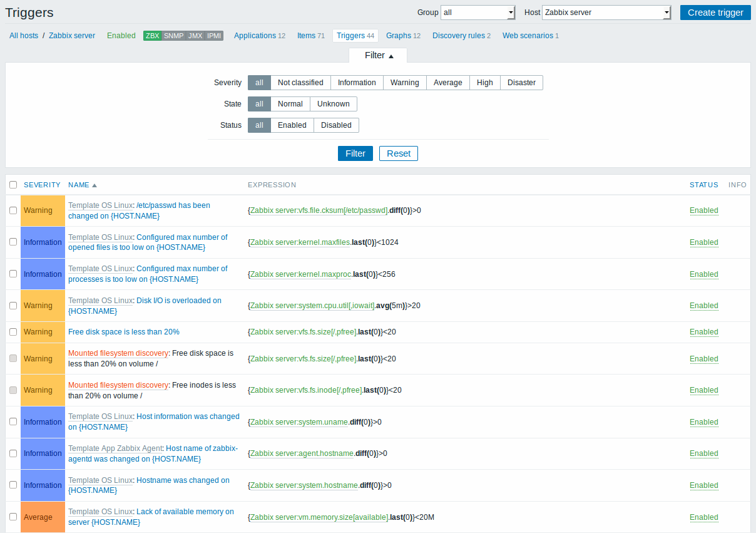Select State filter 'Normal'
The height and width of the screenshot is (533, 756).
[x=290, y=104]
